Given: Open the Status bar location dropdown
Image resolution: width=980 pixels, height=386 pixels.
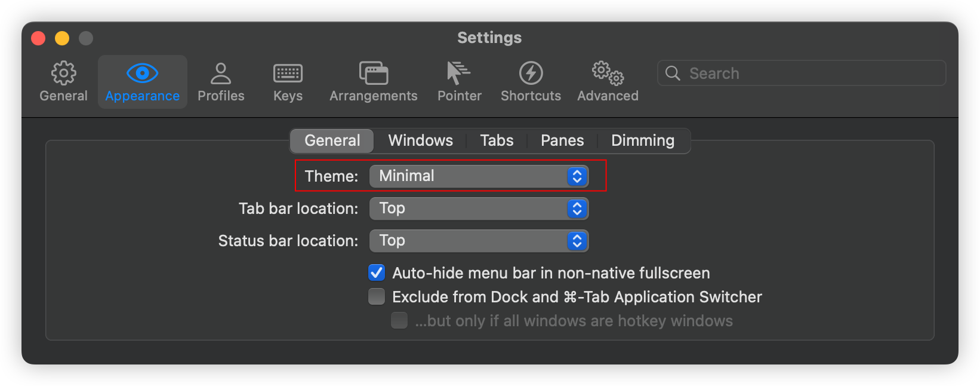Looking at the screenshot, I should 479,241.
